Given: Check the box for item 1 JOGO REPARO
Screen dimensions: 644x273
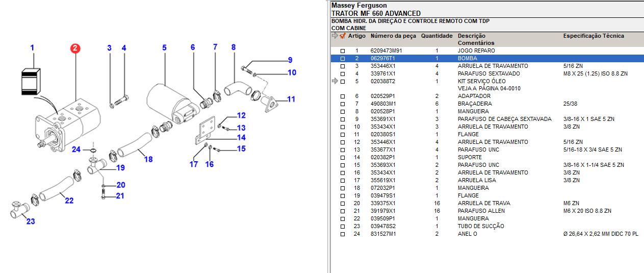Looking at the screenshot, I should (343, 51).
